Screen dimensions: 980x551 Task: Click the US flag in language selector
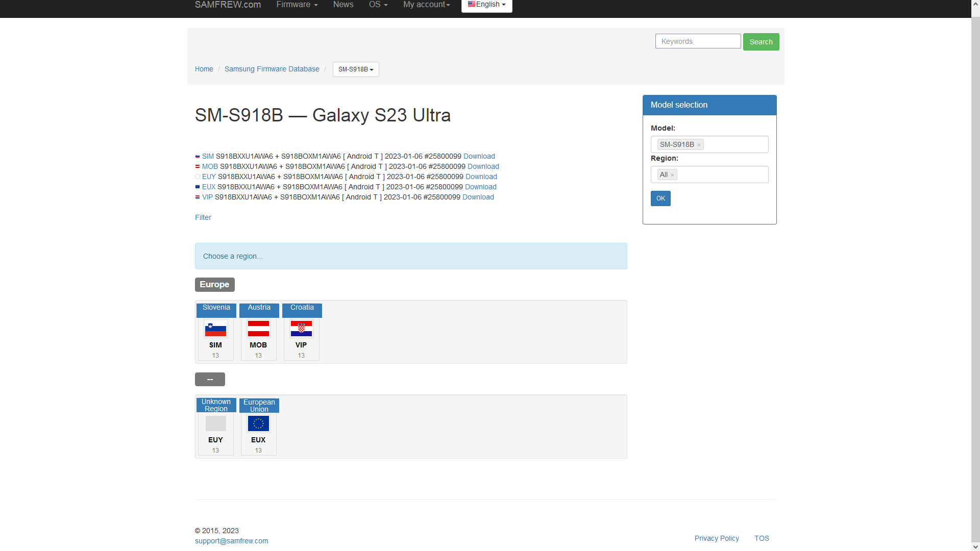tap(472, 4)
